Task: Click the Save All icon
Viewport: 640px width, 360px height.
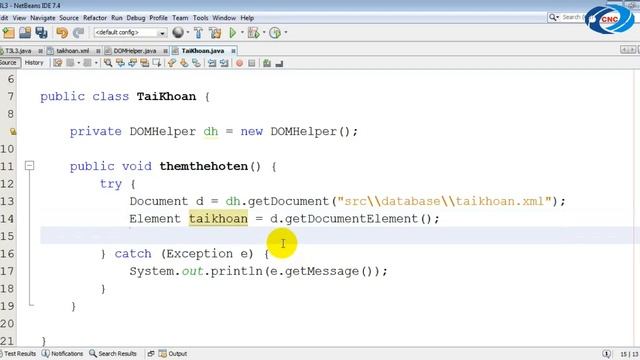Action: pyautogui.click(x=41, y=33)
